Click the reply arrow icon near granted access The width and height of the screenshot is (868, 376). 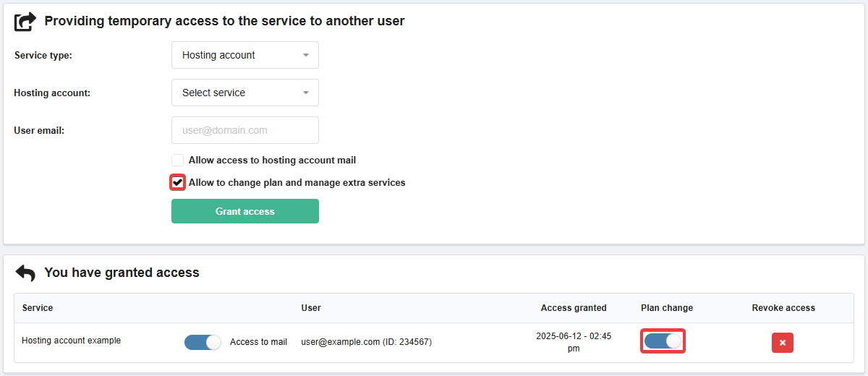[x=25, y=273]
